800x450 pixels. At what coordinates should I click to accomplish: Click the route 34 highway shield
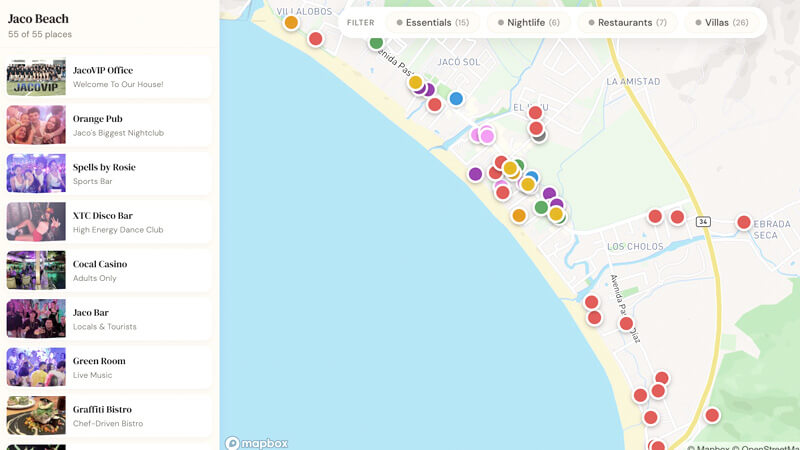(x=703, y=221)
